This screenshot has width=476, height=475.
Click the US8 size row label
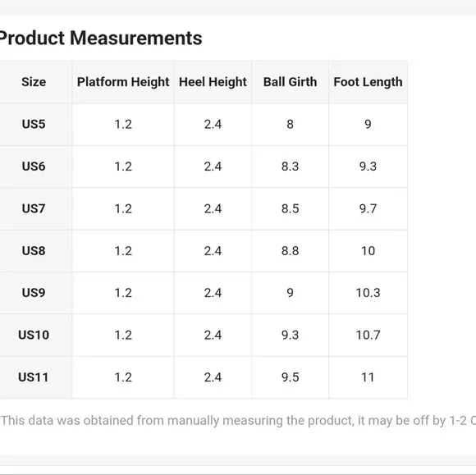34,251
